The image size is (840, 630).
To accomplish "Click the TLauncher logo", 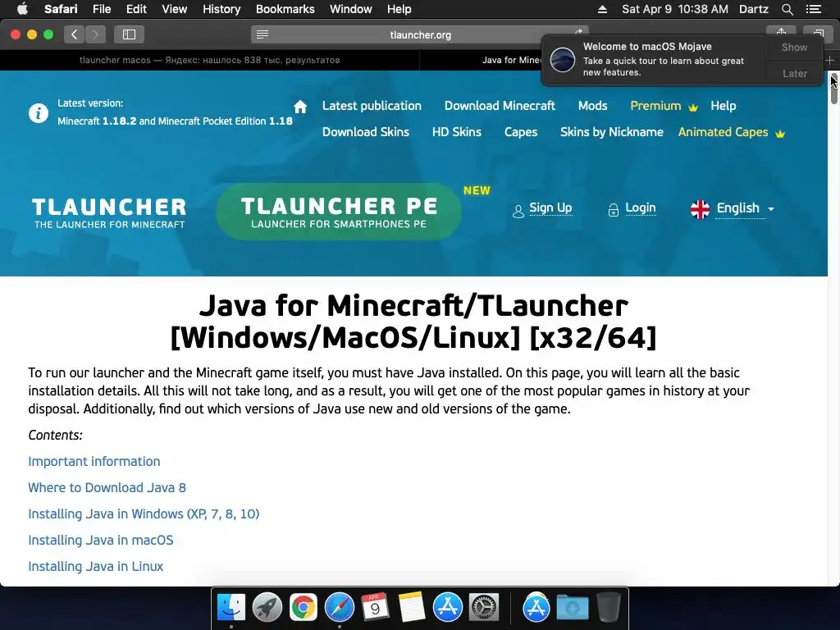I will [109, 212].
